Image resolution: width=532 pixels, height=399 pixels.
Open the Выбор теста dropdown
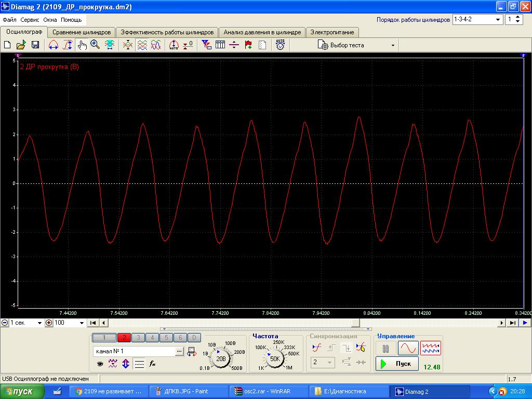356,45
